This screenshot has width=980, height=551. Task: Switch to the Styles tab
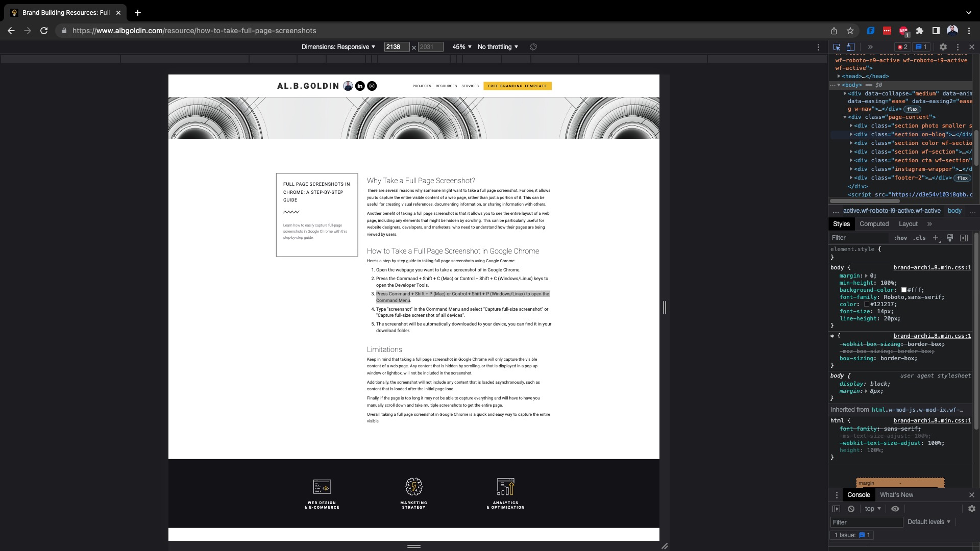click(842, 224)
